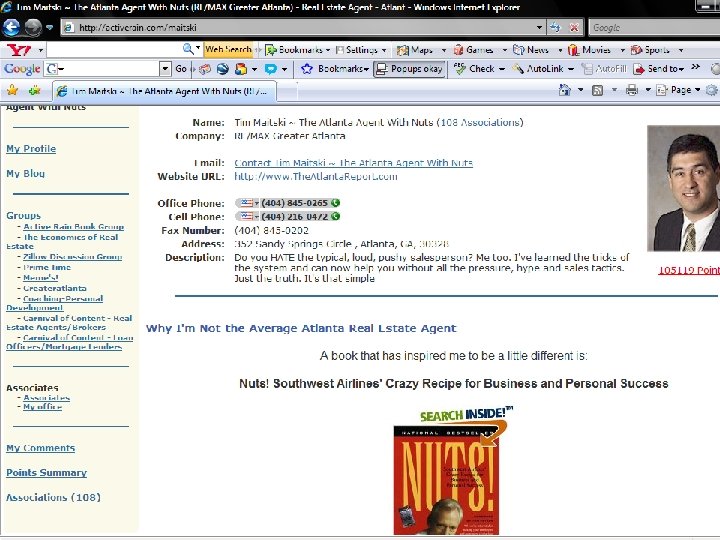Open Yahoo toolbar Bookmarks menu

click(297, 50)
